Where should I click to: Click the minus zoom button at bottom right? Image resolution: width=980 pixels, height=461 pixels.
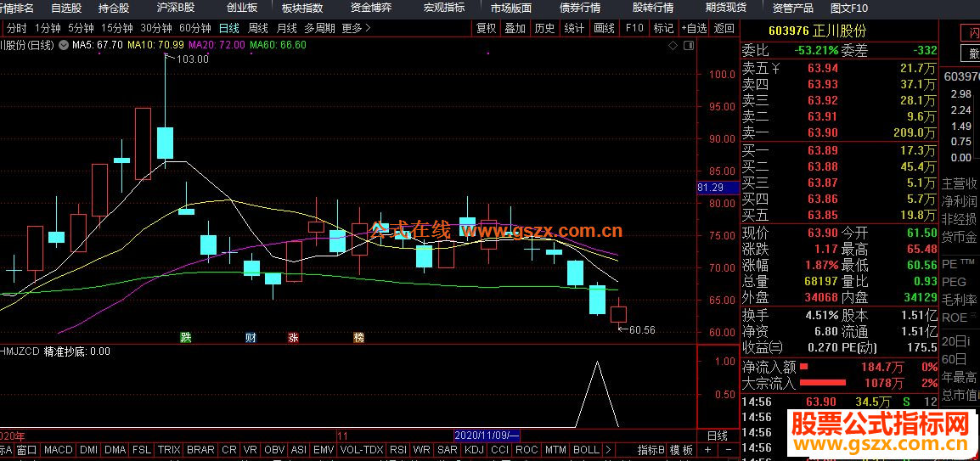pos(728,450)
